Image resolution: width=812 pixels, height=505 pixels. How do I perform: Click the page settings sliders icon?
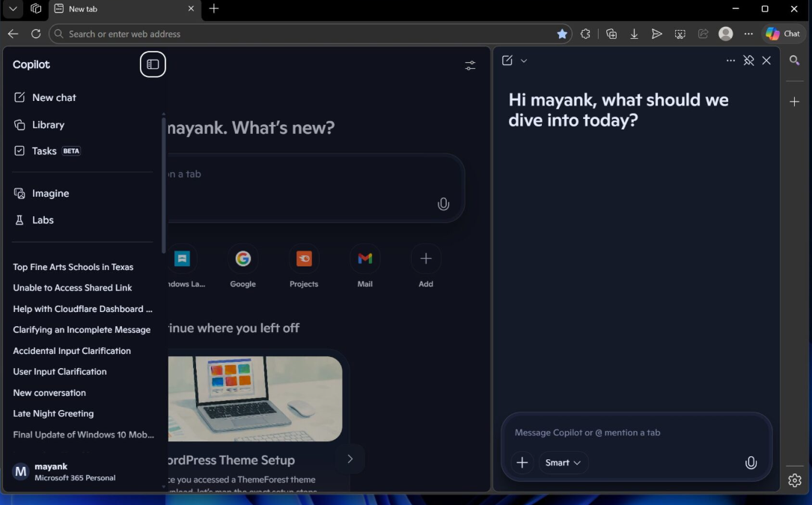(x=470, y=65)
